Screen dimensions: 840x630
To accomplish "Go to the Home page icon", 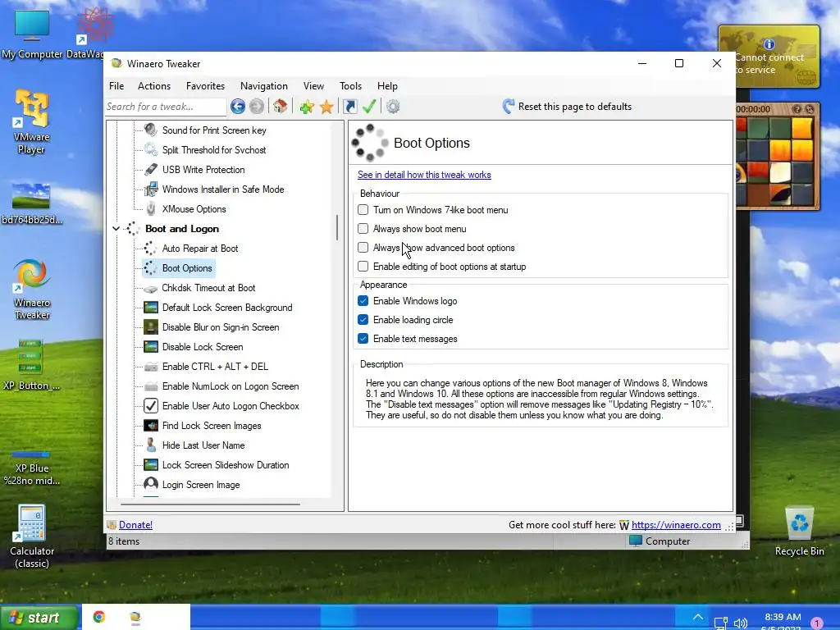I will pyautogui.click(x=281, y=107).
